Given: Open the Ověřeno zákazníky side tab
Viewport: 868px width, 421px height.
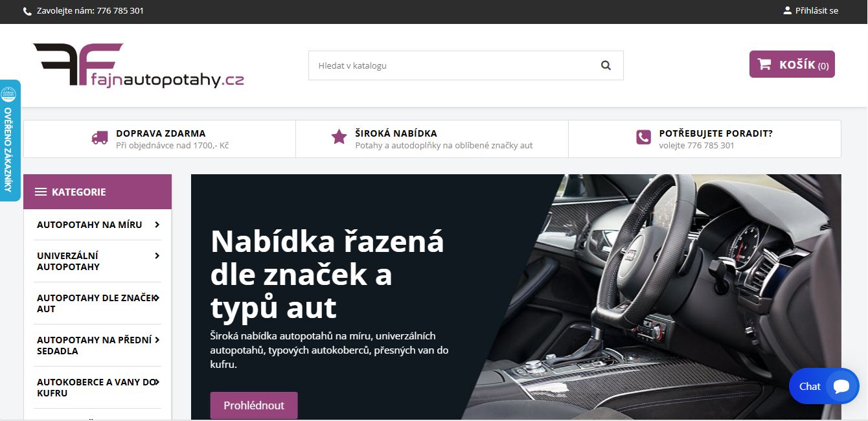Looking at the screenshot, I should (9, 141).
